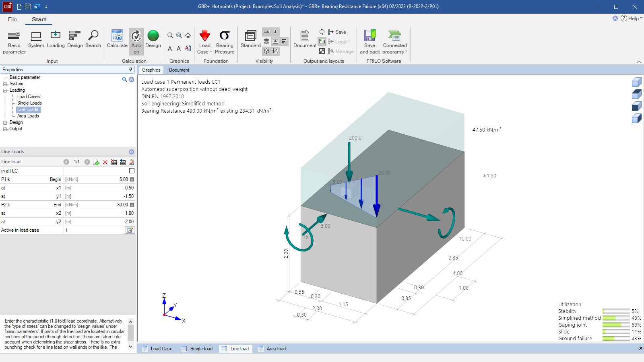This screenshot has width=644, height=362.
Task: Open P2,k End value dropdown arrow
Action: tap(132, 205)
